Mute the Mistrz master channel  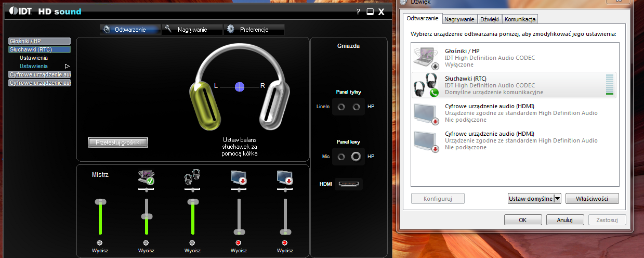click(100, 243)
